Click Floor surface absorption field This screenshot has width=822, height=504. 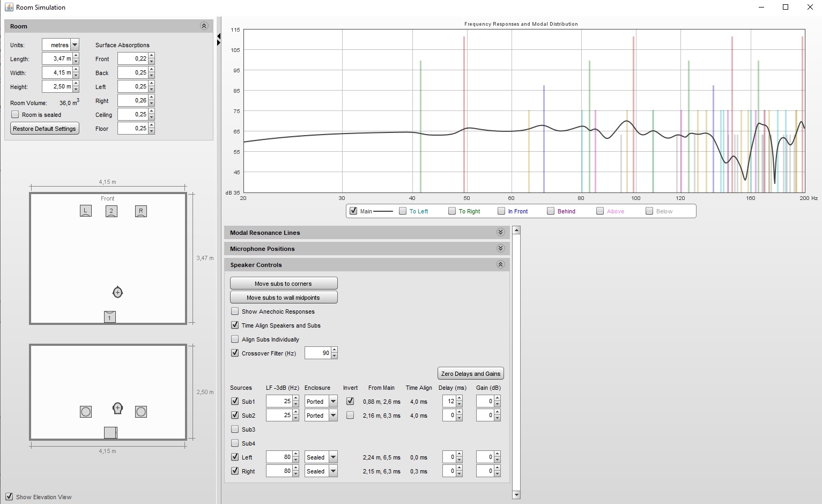point(133,128)
